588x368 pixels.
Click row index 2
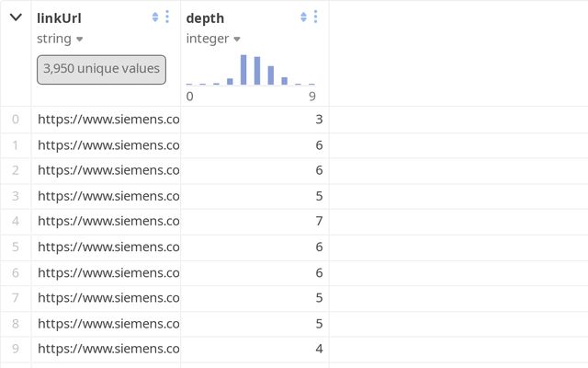(x=16, y=170)
